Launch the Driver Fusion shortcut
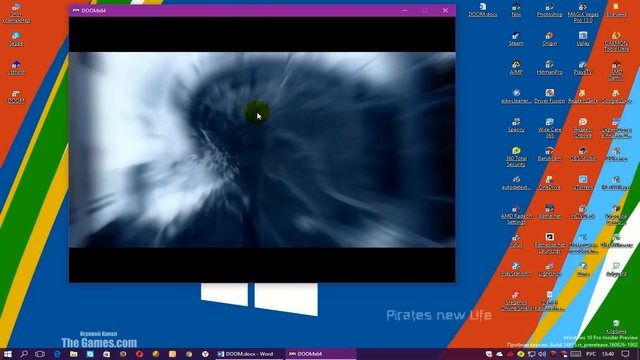Screen dimensions: 640x360 tap(549, 97)
